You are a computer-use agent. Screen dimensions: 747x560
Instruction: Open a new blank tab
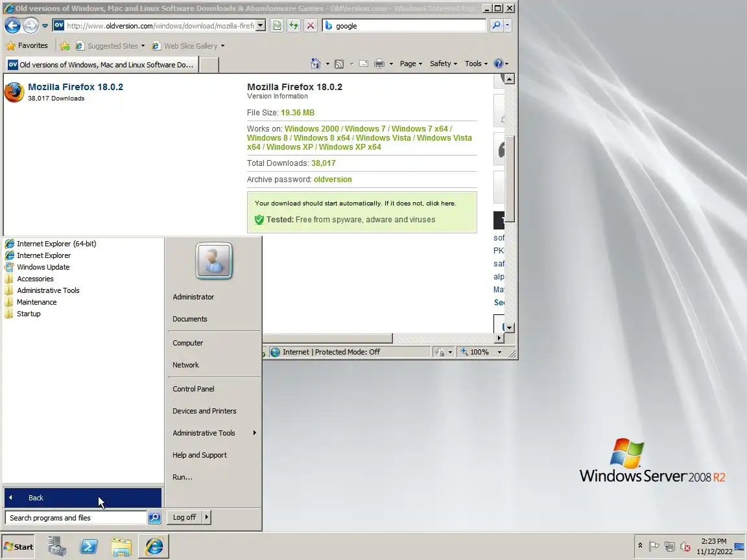click(x=209, y=65)
